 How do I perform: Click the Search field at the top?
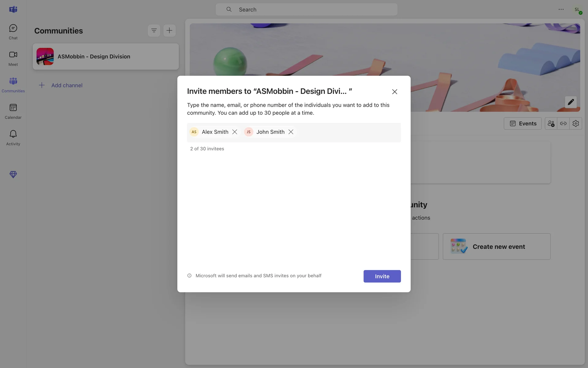pos(306,10)
